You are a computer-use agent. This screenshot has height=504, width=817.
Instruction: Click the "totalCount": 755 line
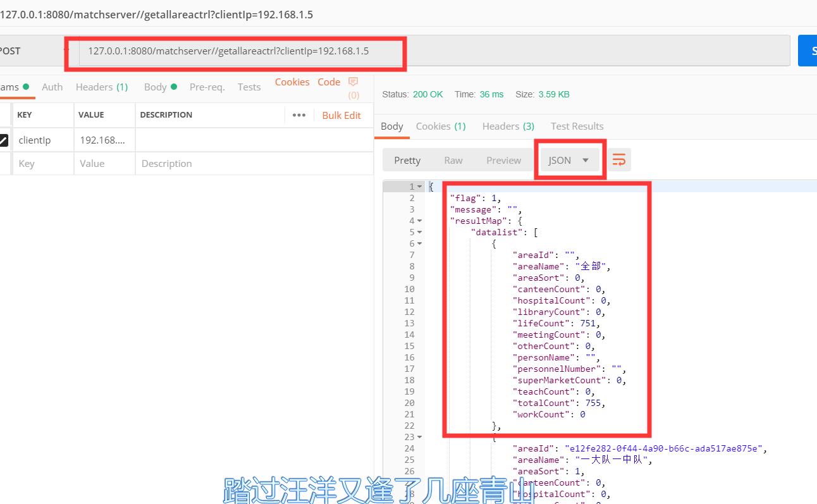[x=558, y=403]
